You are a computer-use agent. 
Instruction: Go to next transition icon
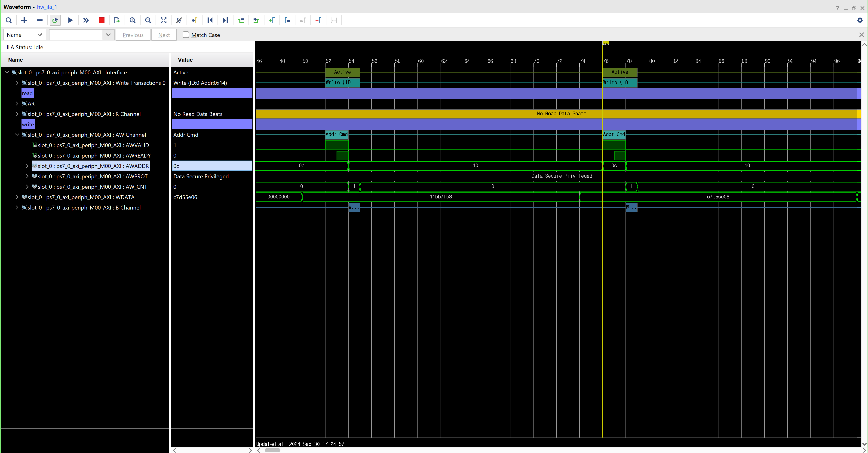[x=256, y=20]
